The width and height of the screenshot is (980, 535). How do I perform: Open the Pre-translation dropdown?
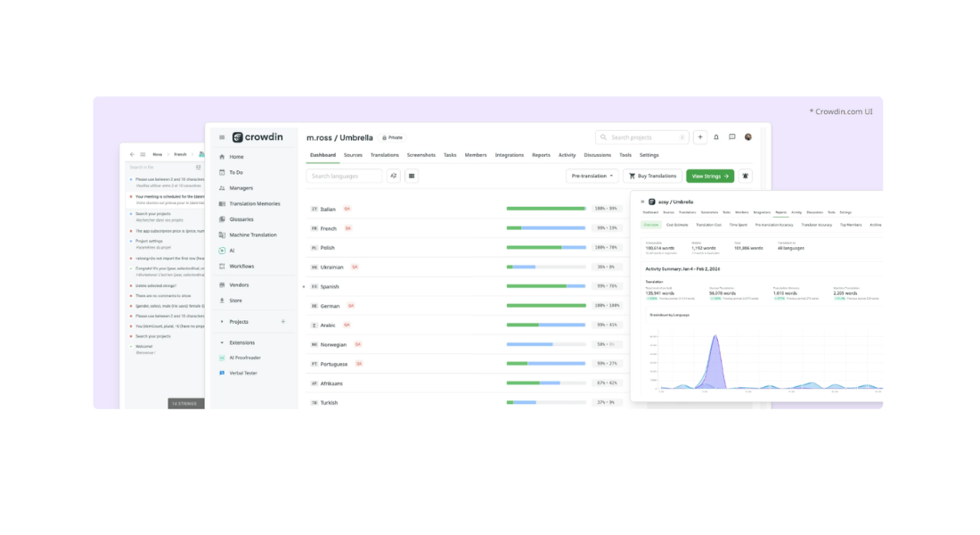[593, 177]
